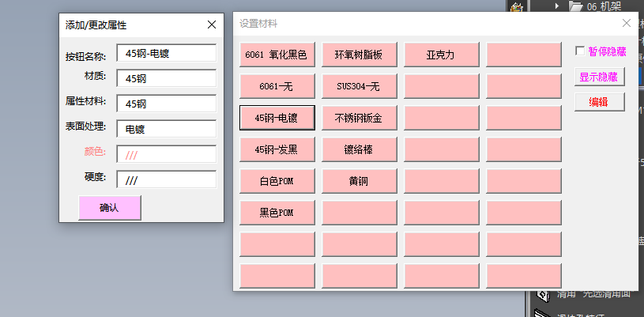Screen dimensions: 644x317
Task: Select the 环氧树脂板 material button
Action: point(360,55)
